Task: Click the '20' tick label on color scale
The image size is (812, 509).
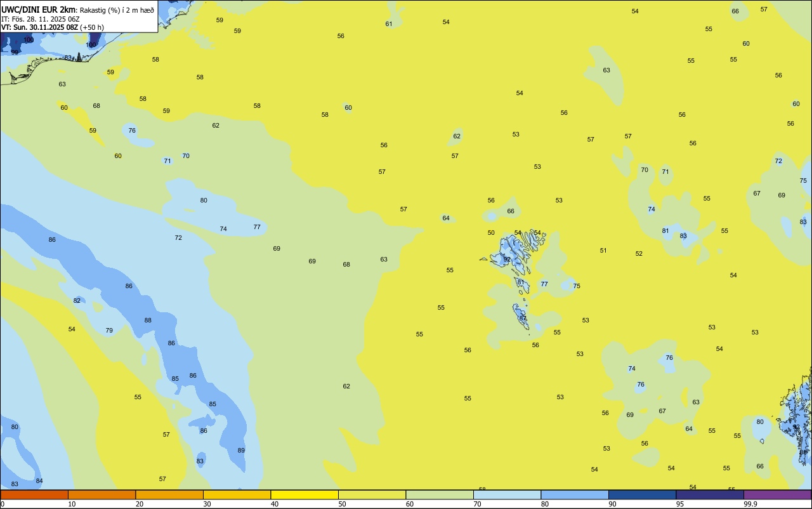Action: 140,504
